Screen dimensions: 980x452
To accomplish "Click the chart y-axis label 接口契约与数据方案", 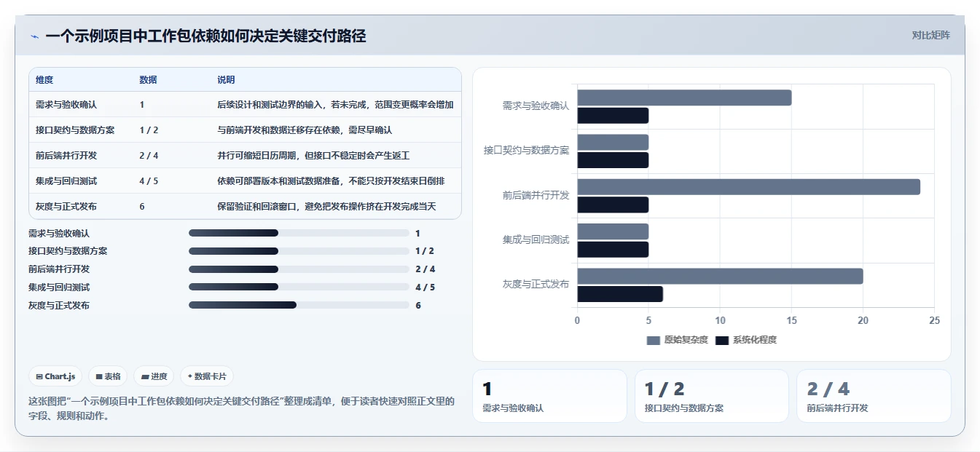I will click(x=527, y=151).
